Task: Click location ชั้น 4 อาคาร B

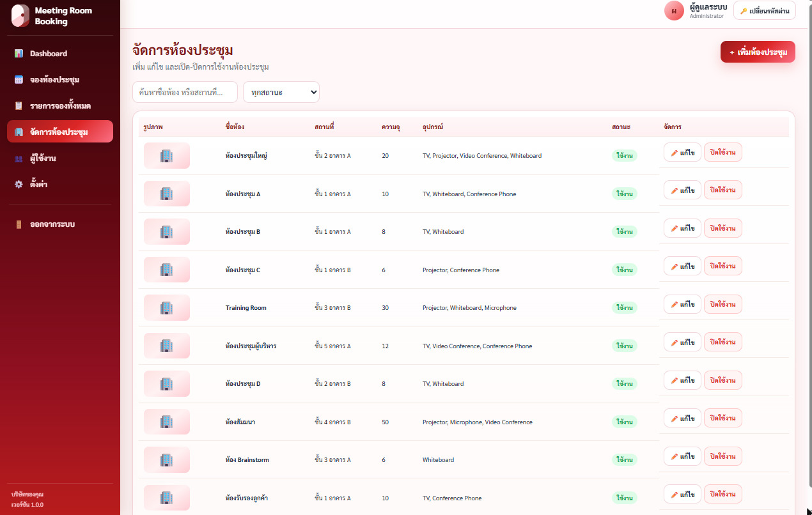Action: click(332, 422)
